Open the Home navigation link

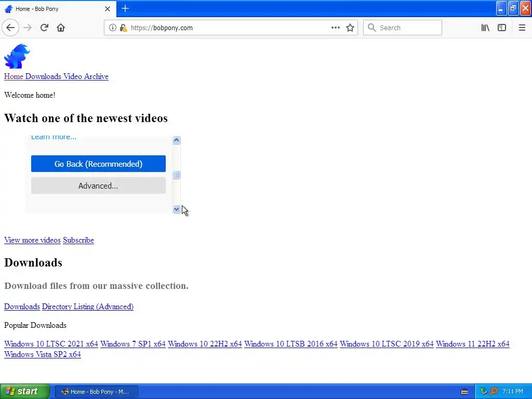(14, 76)
